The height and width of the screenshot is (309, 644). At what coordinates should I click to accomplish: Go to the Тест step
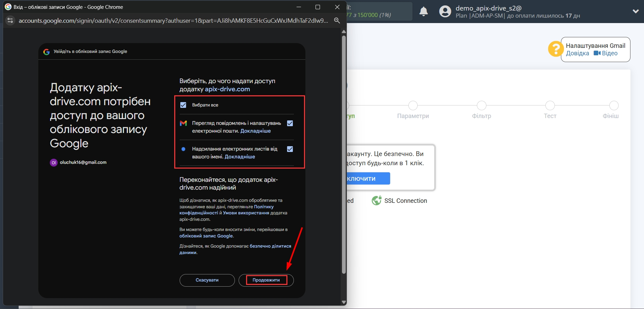[x=550, y=105]
